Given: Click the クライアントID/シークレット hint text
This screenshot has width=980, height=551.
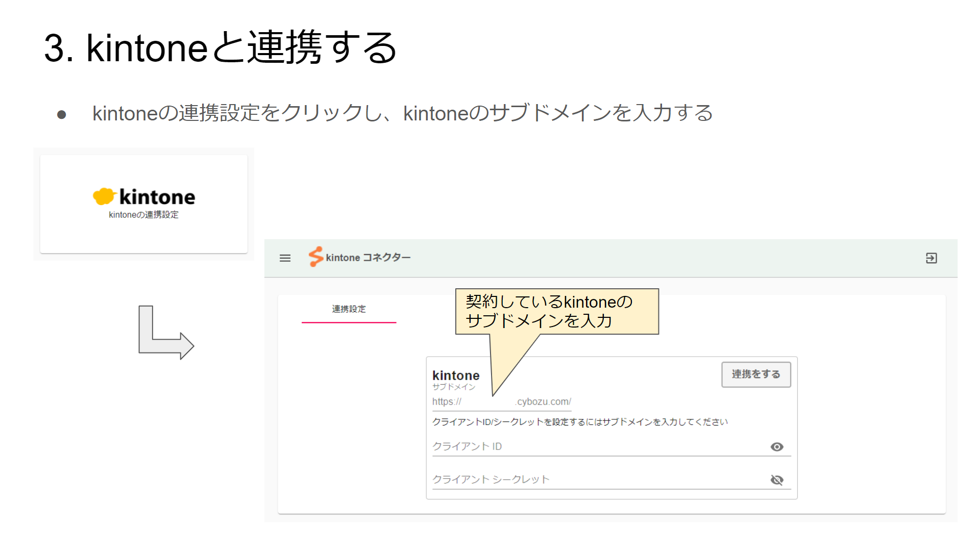Looking at the screenshot, I should pos(580,422).
